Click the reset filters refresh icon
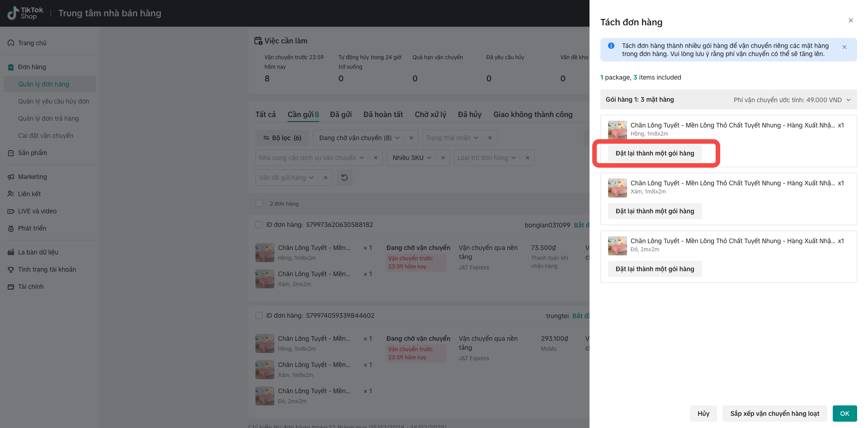Image resolution: width=868 pixels, height=428 pixels. (x=344, y=178)
